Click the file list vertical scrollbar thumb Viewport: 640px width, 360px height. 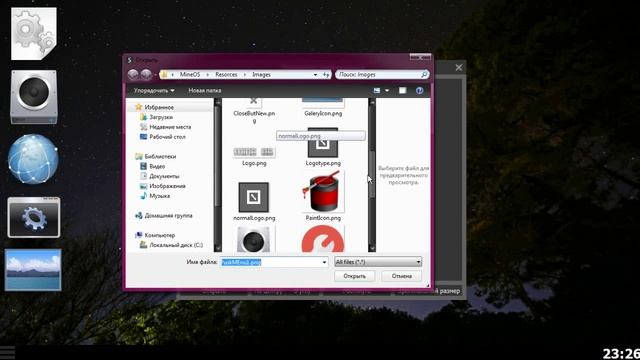pos(372,174)
